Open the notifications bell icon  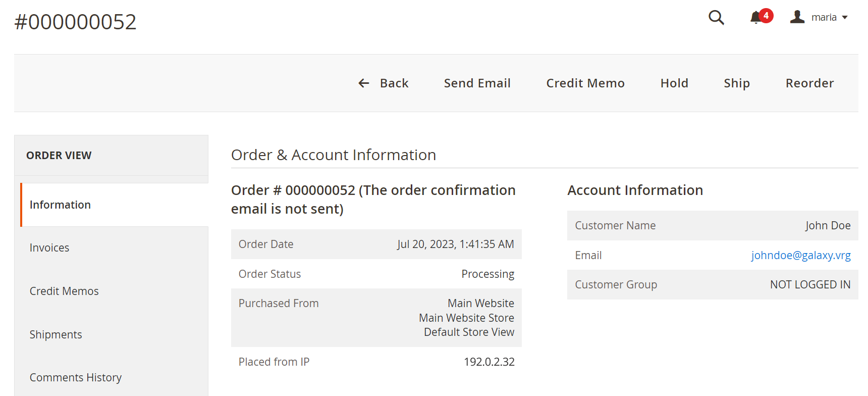(x=755, y=18)
